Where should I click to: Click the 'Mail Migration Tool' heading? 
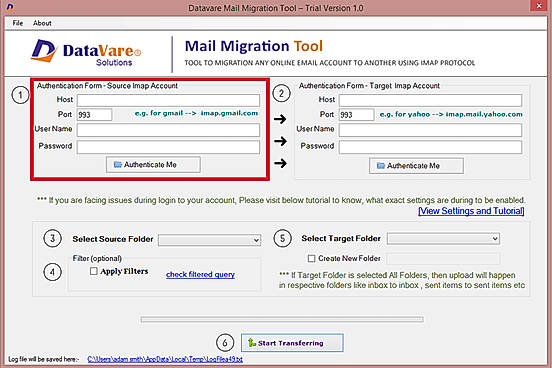(254, 46)
